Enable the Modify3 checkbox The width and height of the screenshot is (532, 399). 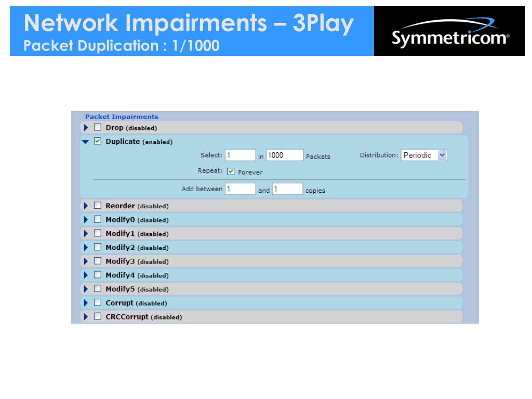coord(98,261)
